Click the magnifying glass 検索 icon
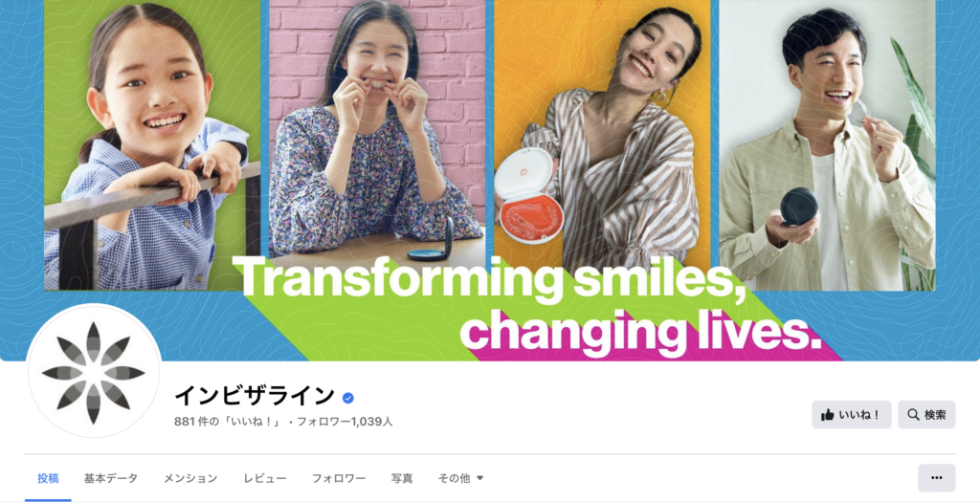The height and width of the screenshot is (502, 980). 913,415
